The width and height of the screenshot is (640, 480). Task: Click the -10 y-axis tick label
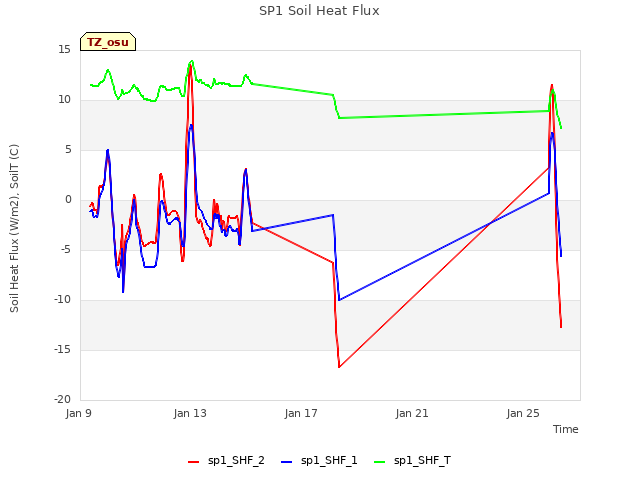(x=62, y=300)
